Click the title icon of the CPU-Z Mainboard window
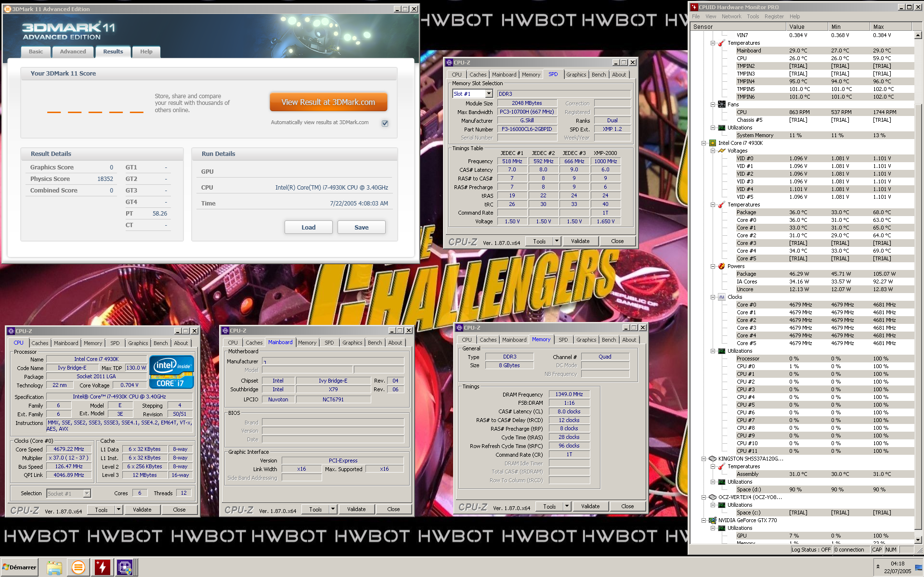 225,331
